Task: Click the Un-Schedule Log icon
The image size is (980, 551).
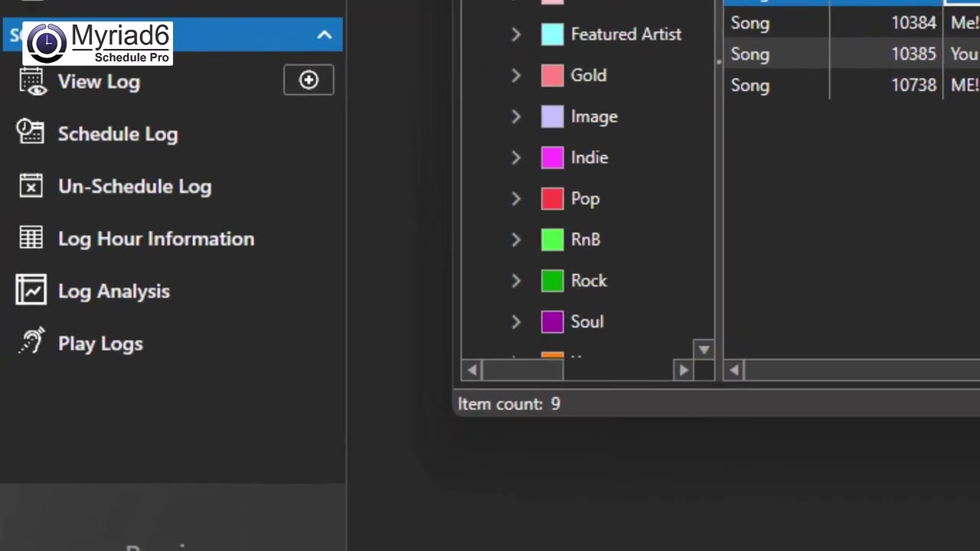Action: (31, 186)
